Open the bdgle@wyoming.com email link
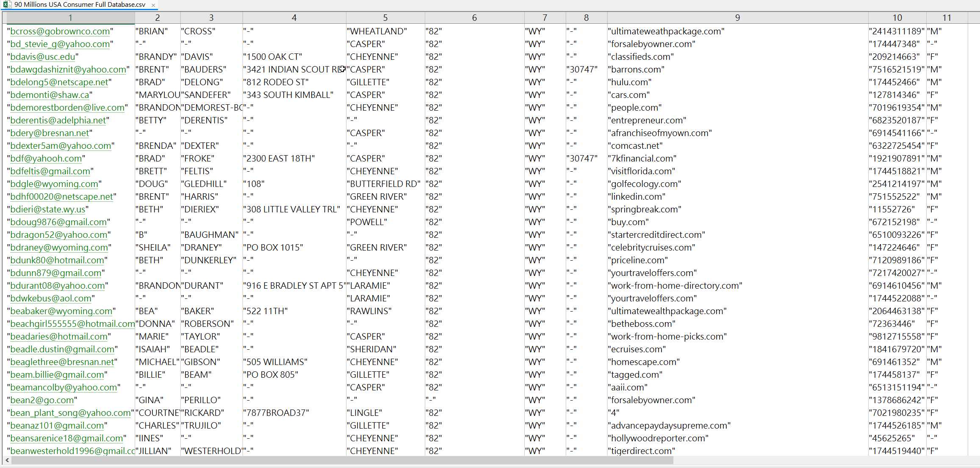980x468 pixels. pos(54,184)
